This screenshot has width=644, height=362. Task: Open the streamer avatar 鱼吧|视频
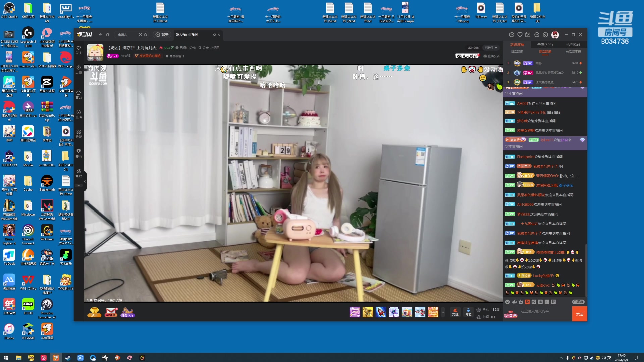95,52
